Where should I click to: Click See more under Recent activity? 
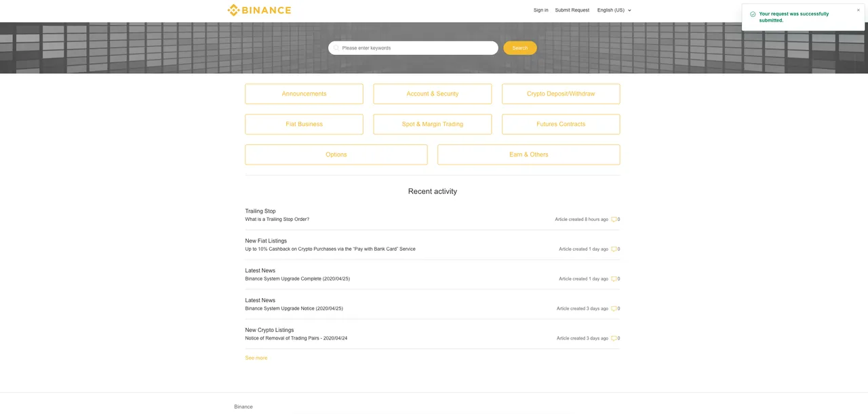pyautogui.click(x=256, y=358)
